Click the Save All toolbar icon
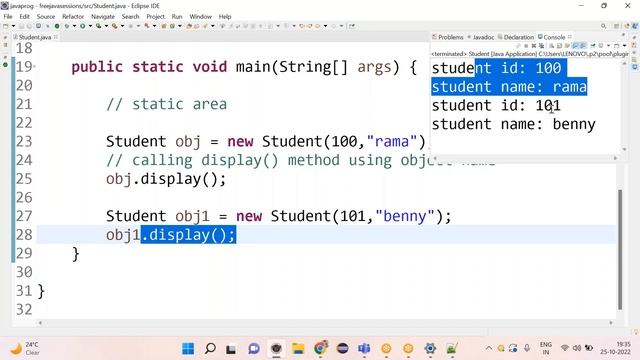The image size is (640, 360). [x=29, y=26]
